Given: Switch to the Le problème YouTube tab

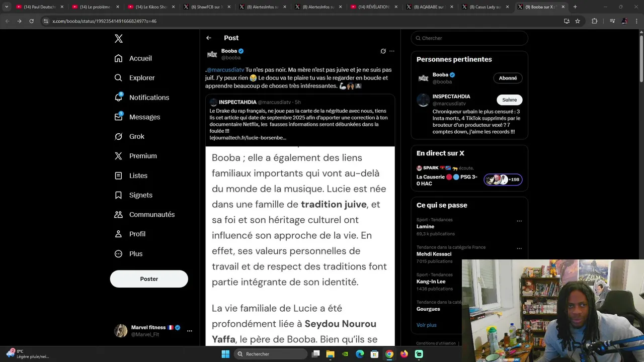Looking at the screenshot, I should click(x=96, y=7).
